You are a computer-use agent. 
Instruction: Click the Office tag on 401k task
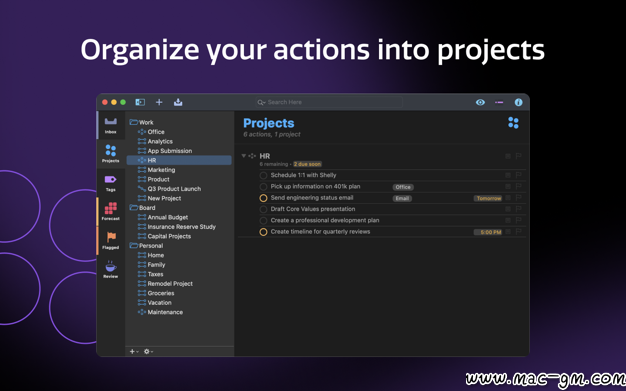tap(403, 187)
